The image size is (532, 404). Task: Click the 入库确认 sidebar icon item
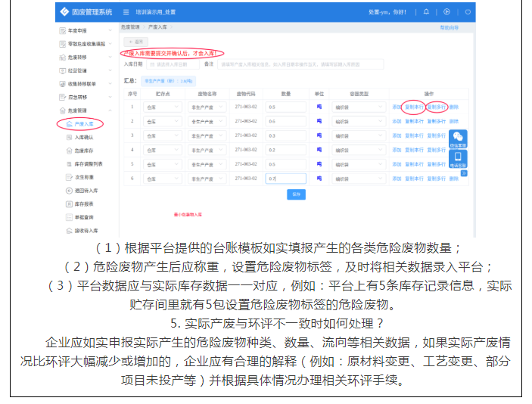(82, 138)
